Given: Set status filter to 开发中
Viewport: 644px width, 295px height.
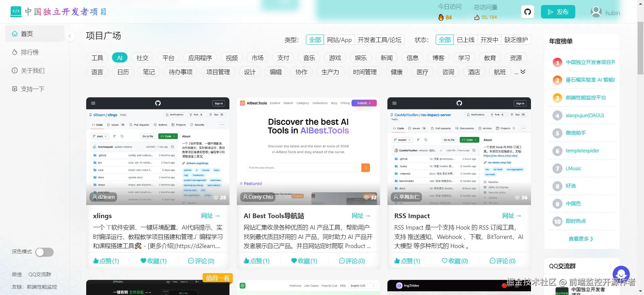Looking at the screenshot, I should click(x=489, y=40).
